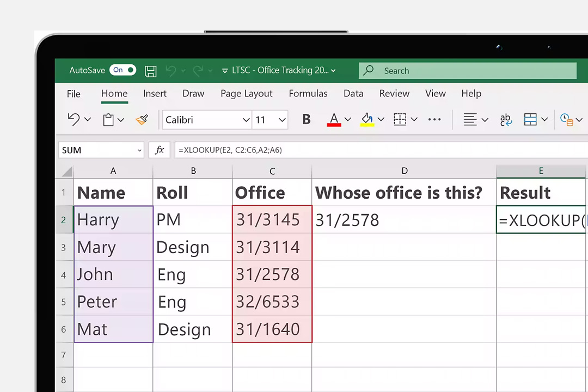Image resolution: width=588 pixels, height=392 pixels.
Task: Toggle Bold formatting
Action: coord(306,119)
